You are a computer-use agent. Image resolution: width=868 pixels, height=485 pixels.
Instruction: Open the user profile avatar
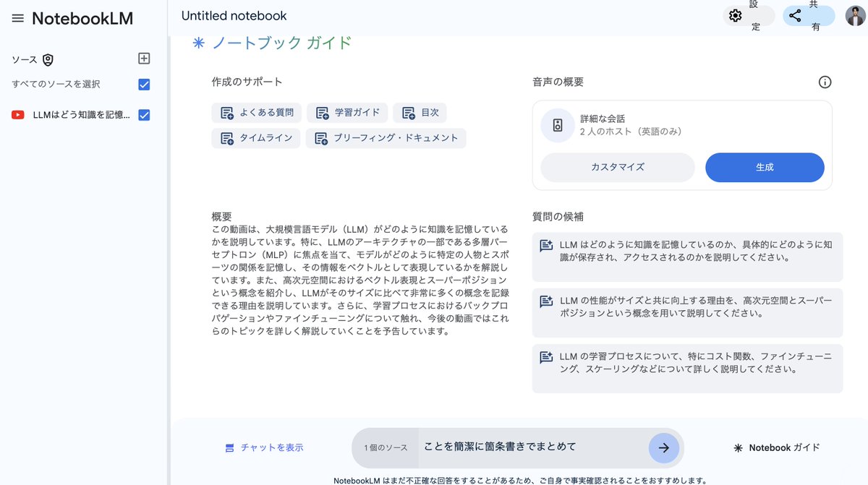click(x=854, y=16)
